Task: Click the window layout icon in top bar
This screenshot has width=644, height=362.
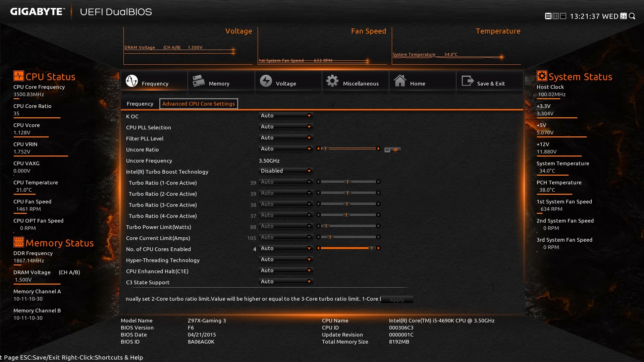Action: (563, 16)
